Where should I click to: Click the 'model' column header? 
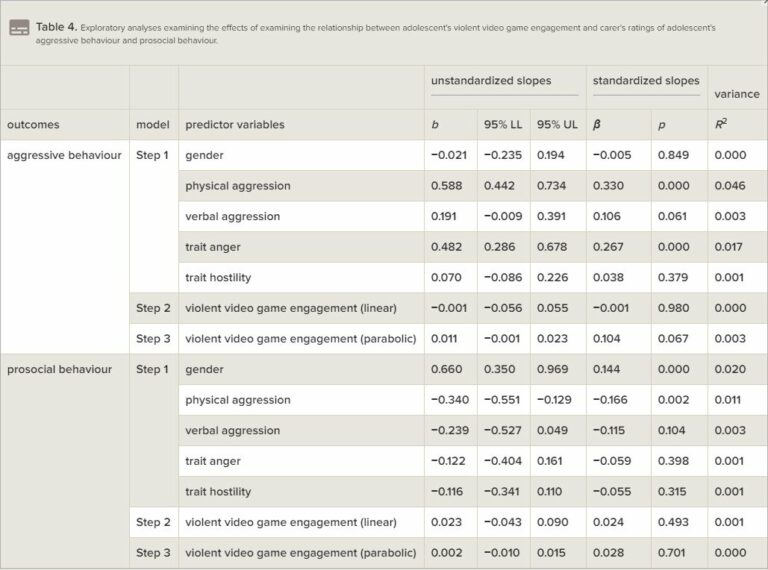[152, 125]
